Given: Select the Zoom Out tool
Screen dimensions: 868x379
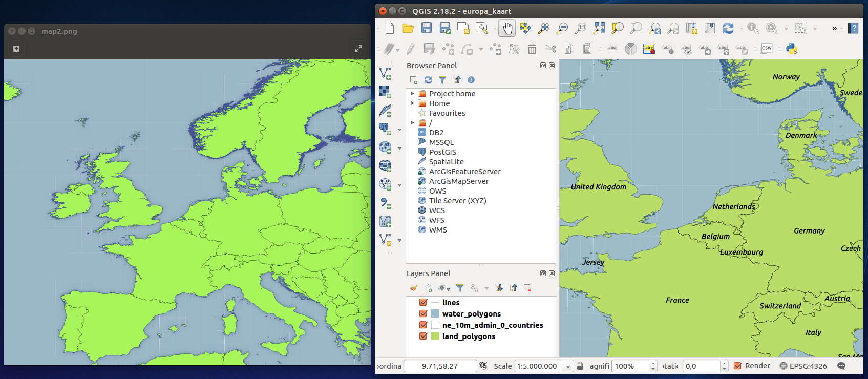Looking at the screenshot, I should point(562,28).
